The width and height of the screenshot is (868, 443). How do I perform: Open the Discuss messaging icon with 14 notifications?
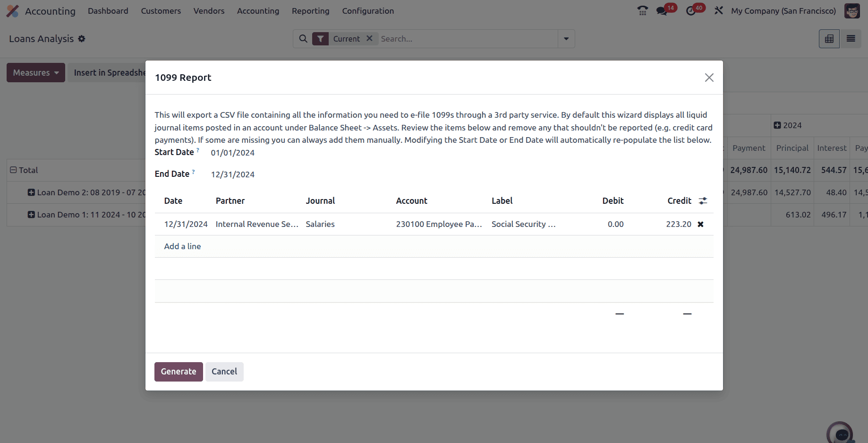[661, 10]
